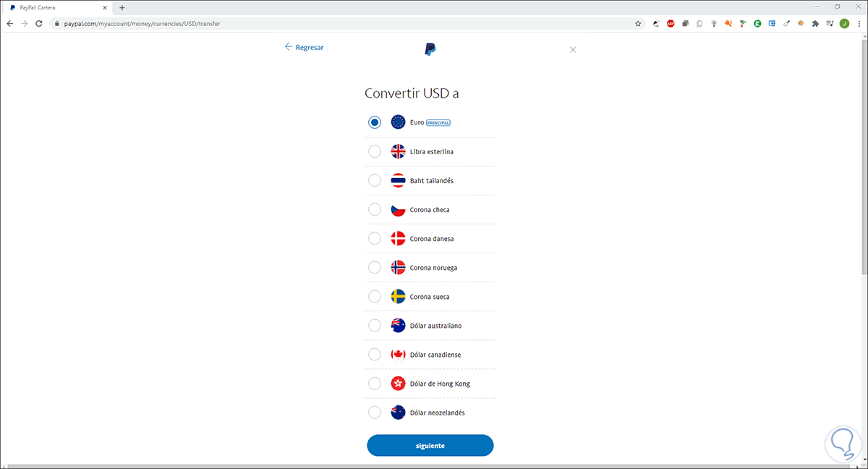Click the orange key extension icon

point(728,23)
